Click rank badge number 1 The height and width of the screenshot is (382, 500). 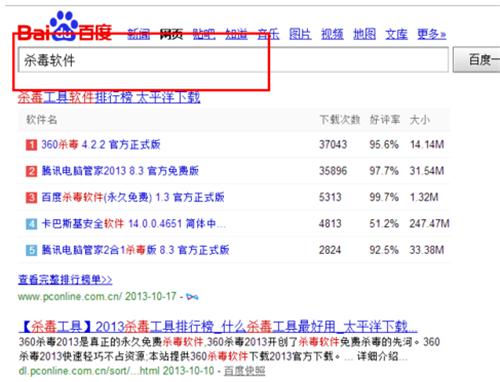pos(31,145)
